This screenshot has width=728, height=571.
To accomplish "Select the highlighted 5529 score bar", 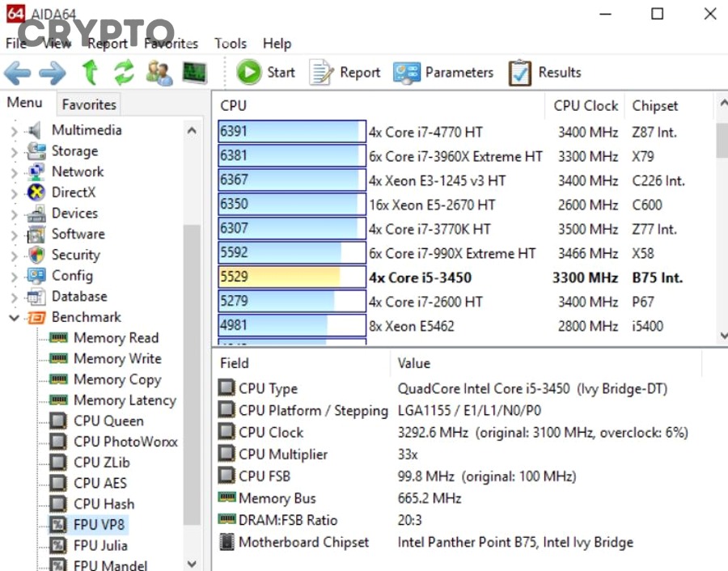I will coord(292,277).
